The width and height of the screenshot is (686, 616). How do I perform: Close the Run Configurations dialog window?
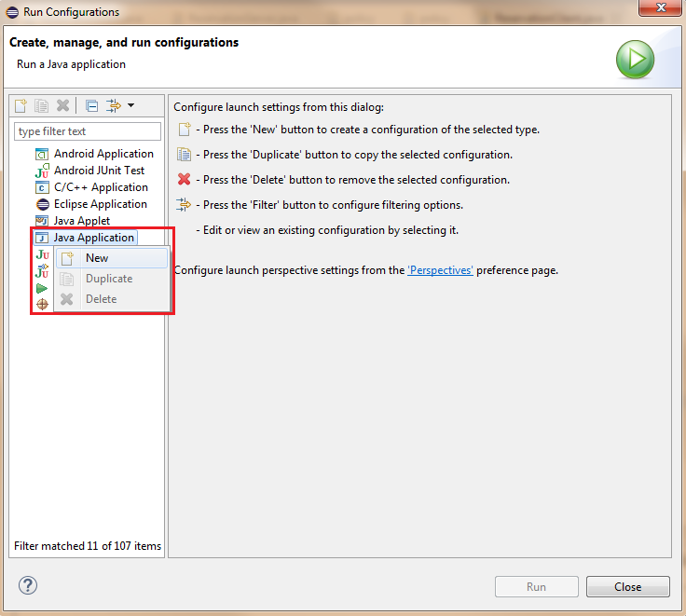tap(661, 7)
